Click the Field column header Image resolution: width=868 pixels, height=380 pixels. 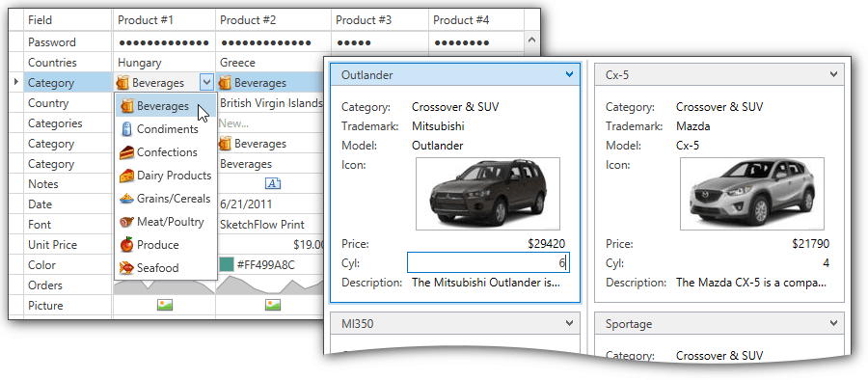(68, 20)
